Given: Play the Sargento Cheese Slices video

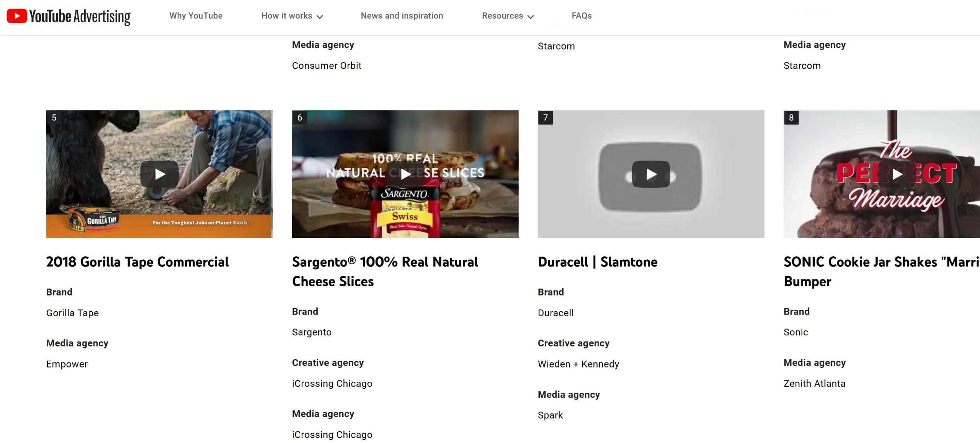Looking at the screenshot, I should tap(405, 174).
